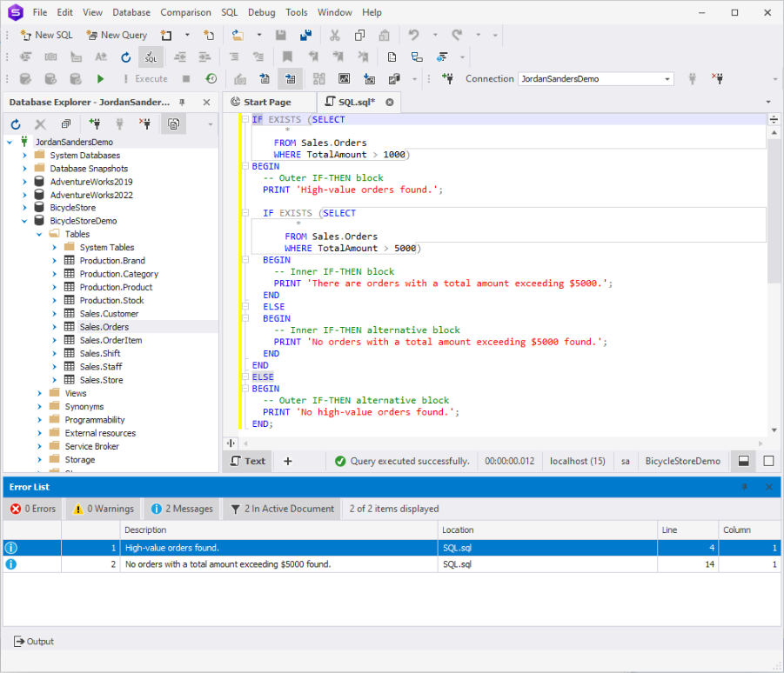Click the Save All icon

pos(305,35)
